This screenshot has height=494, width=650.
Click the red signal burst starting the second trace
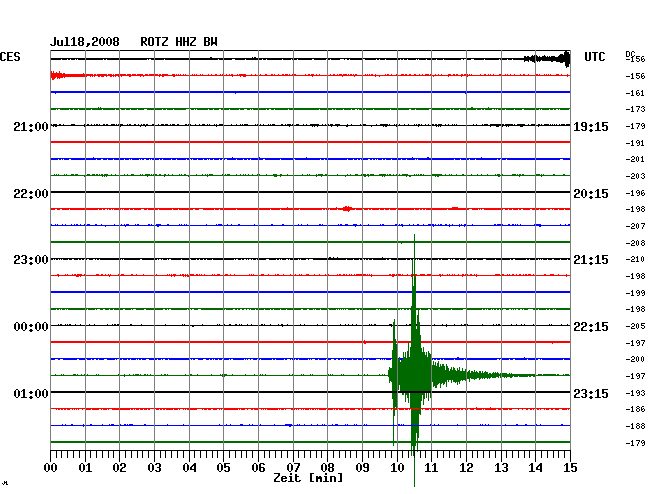point(58,75)
